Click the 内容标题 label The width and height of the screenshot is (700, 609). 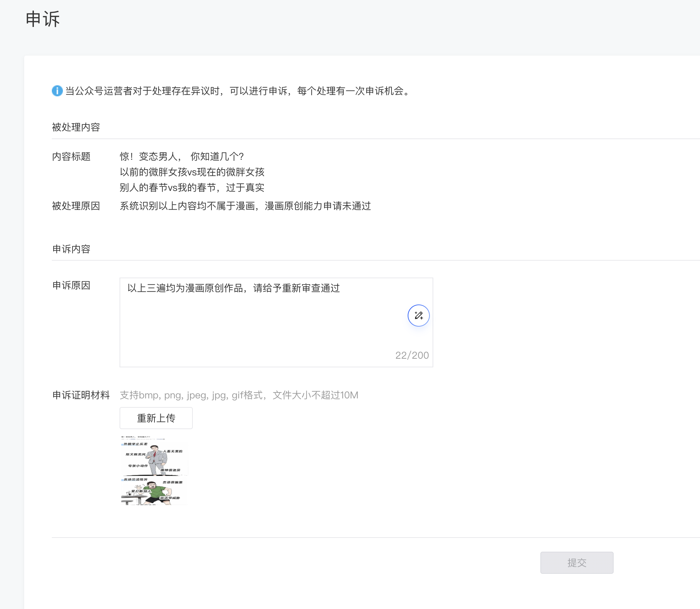71,156
